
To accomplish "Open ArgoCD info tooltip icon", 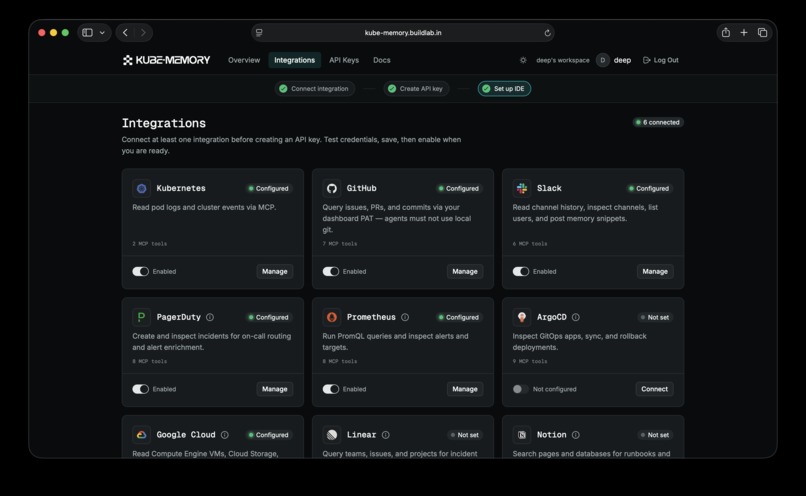I will (576, 317).
